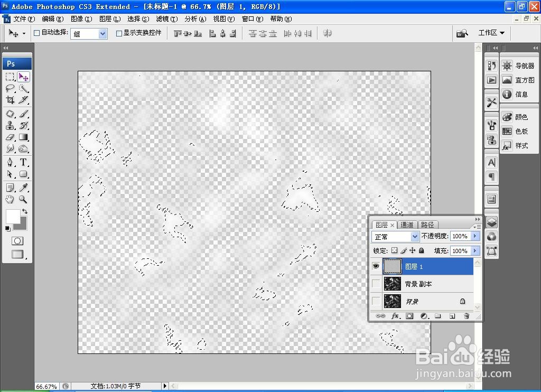Open the 图像 menu
541x392 pixels.
coord(81,19)
